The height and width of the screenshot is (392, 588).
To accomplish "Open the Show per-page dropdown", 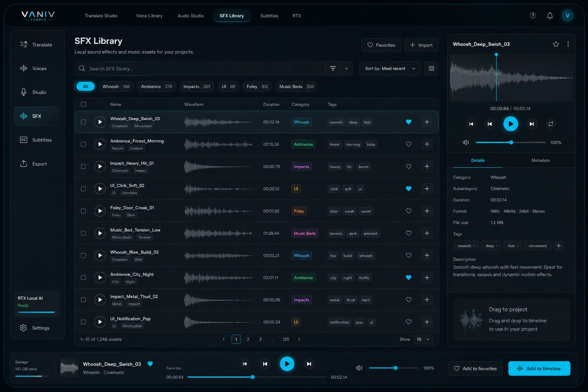I will (423, 339).
